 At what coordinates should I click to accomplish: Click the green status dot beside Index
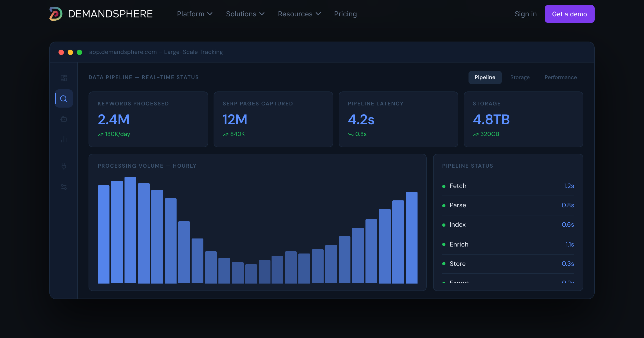(x=444, y=225)
